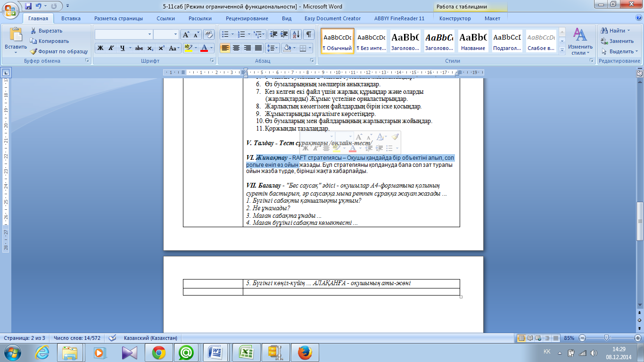Clear formatting with eraser icon
Image resolution: width=644 pixels, height=362 pixels.
pyautogui.click(x=209, y=34)
